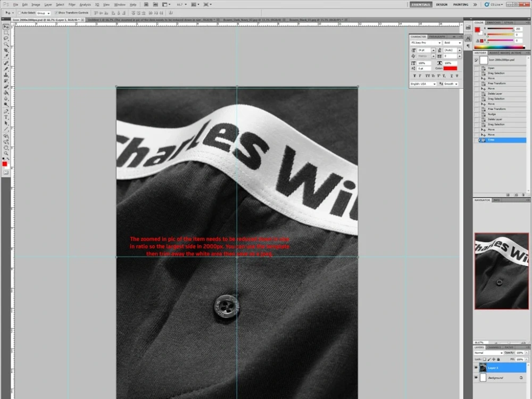Open the Filter menu
Screen dimensions: 532x399
(x=72, y=5)
